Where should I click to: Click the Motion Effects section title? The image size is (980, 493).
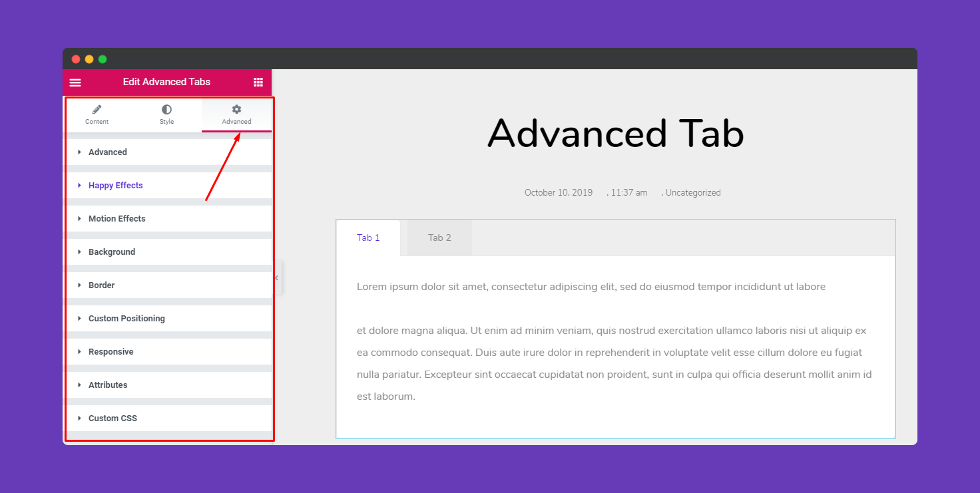117,219
